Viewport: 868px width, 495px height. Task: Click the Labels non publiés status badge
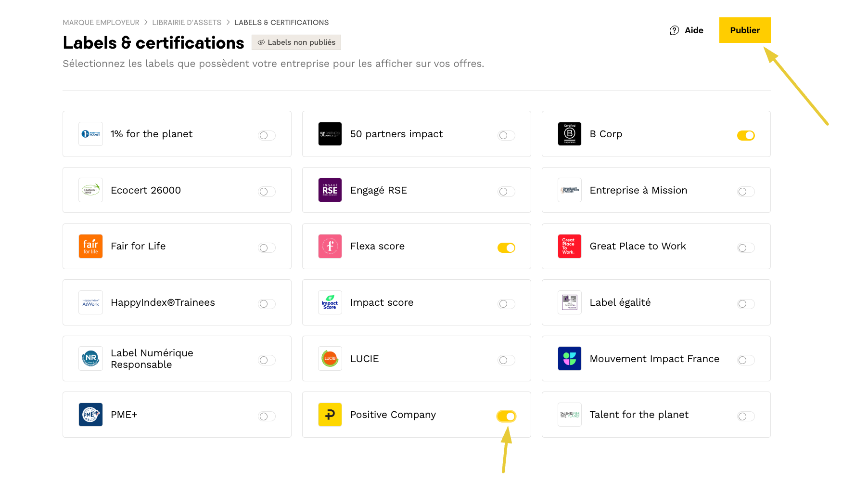click(296, 42)
